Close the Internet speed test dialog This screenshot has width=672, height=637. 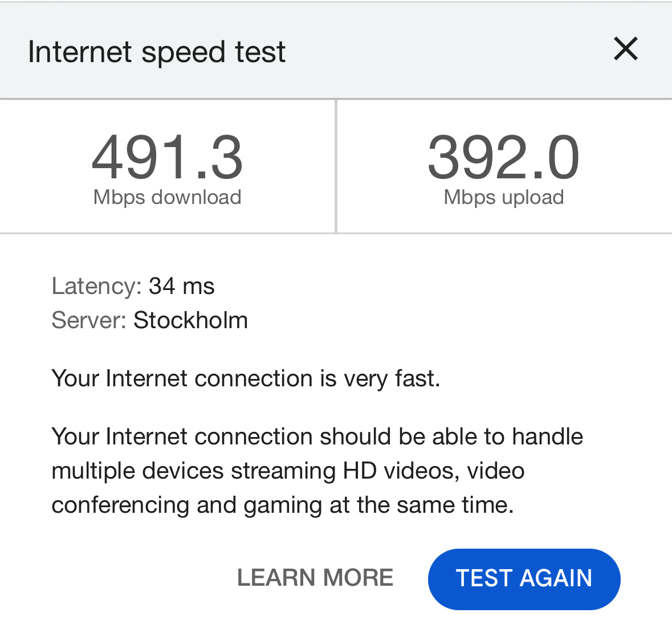click(625, 49)
